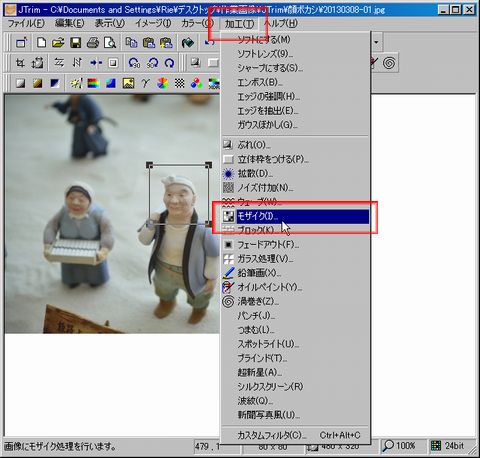Click the blue-and-white gradient icon
480x458 pixels.
(55, 83)
